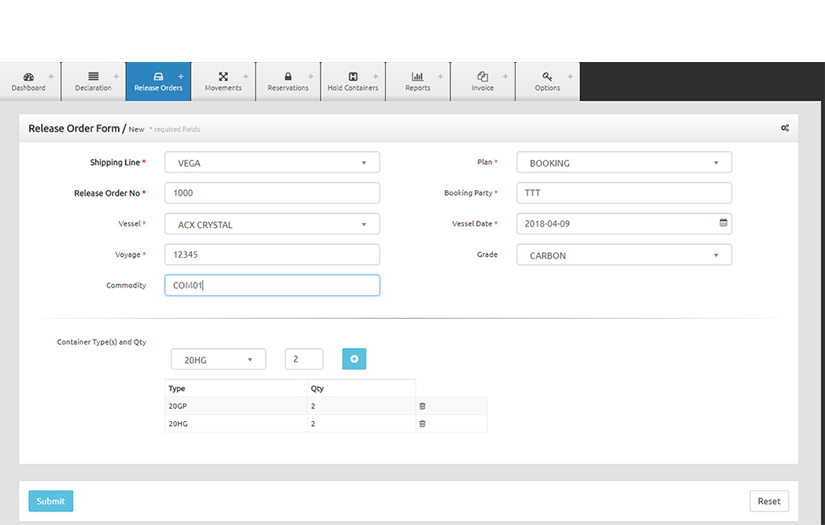
Task: Click the Release Order Form title
Action: (74, 128)
